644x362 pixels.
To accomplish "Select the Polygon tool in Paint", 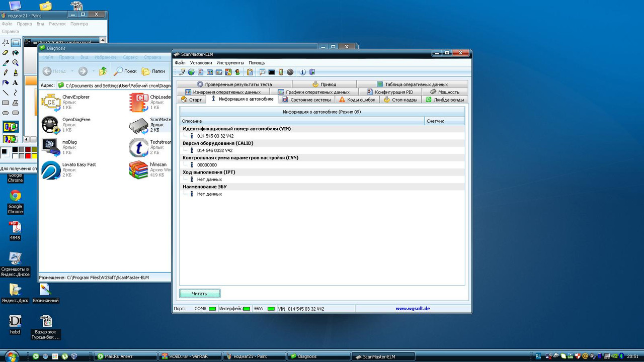I will click(16, 103).
